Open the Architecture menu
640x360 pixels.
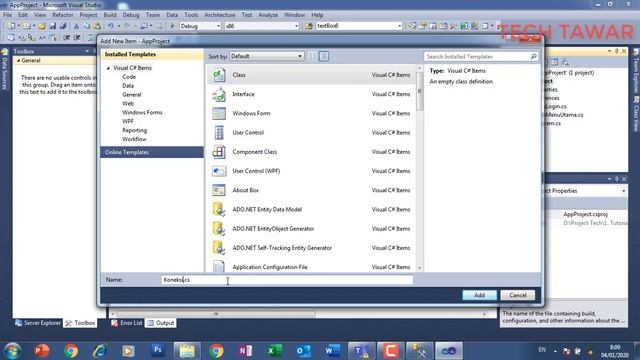(x=220, y=15)
